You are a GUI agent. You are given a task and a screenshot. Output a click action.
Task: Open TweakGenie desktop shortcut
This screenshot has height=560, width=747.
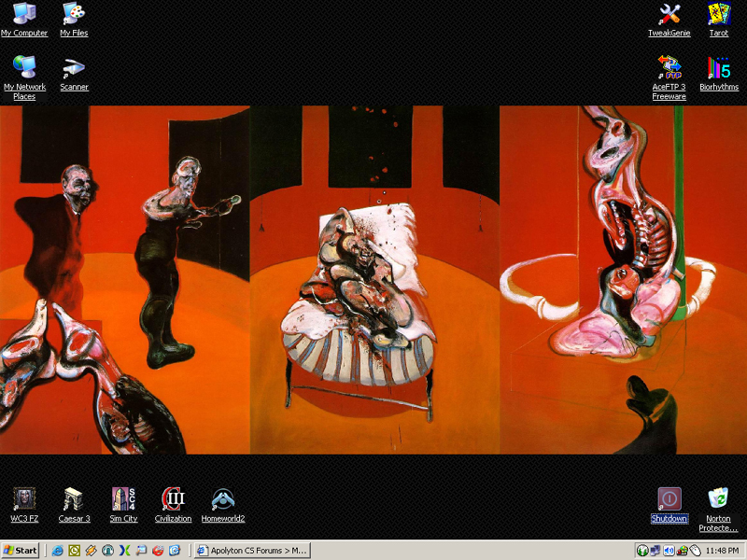click(669, 15)
